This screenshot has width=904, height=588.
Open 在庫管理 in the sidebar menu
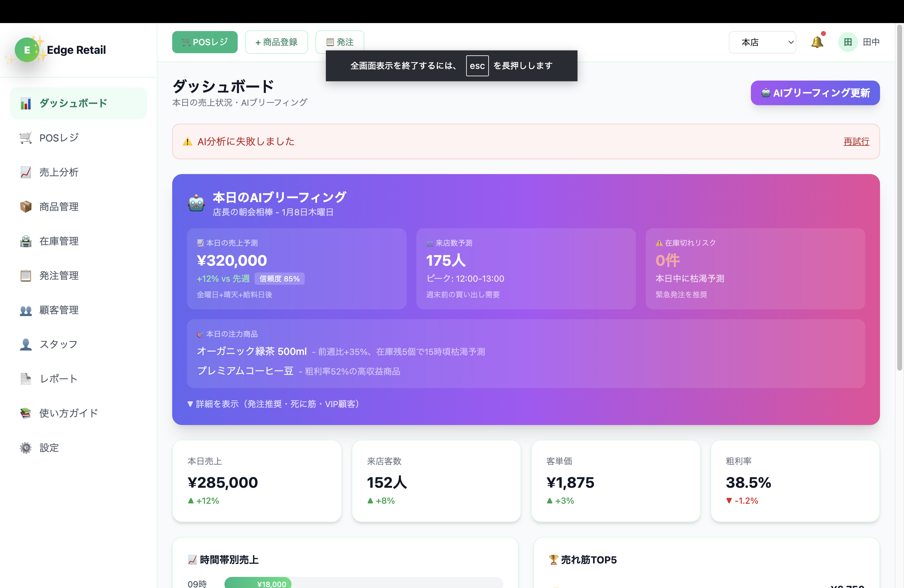click(x=59, y=241)
